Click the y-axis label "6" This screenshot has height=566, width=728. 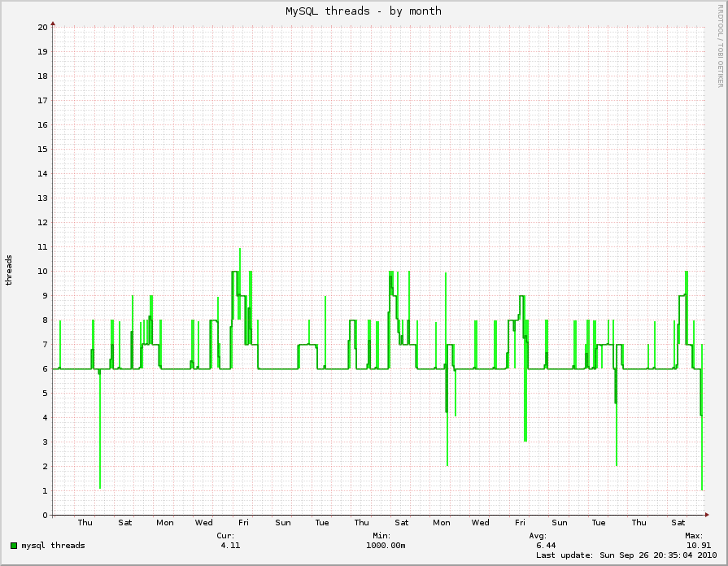[45, 368]
